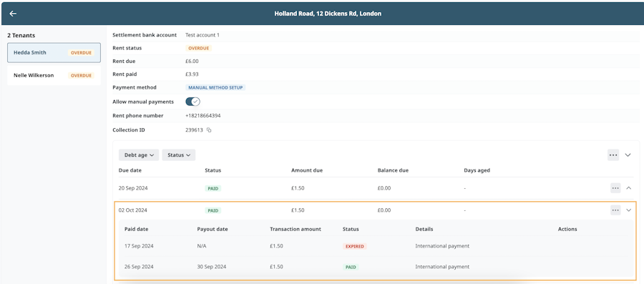Screen dimensions: 644x284
Task: Go back using the header arrow
Action: tap(13, 14)
